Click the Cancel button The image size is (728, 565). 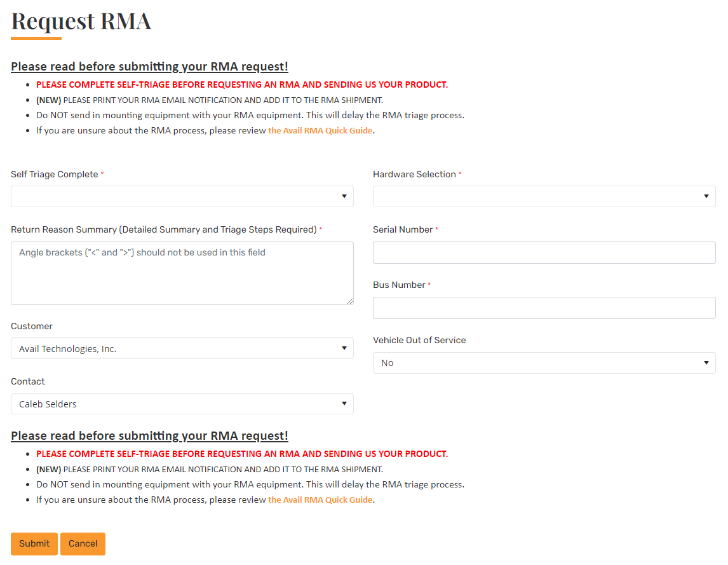pyautogui.click(x=83, y=543)
